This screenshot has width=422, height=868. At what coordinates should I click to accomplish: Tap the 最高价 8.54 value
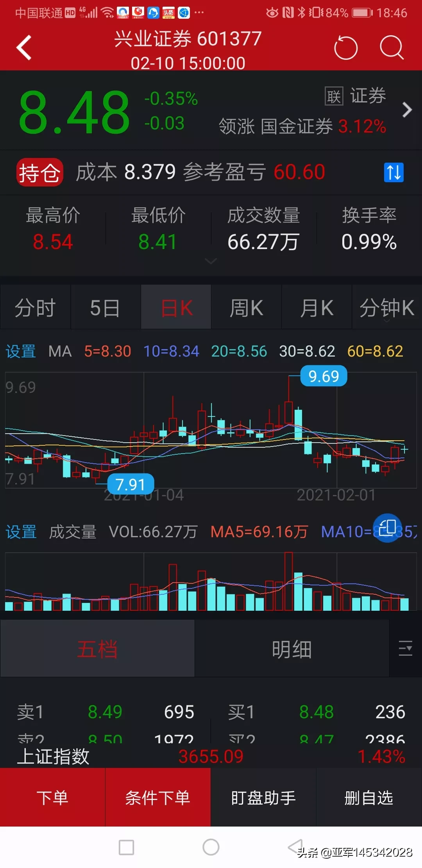[53, 242]
